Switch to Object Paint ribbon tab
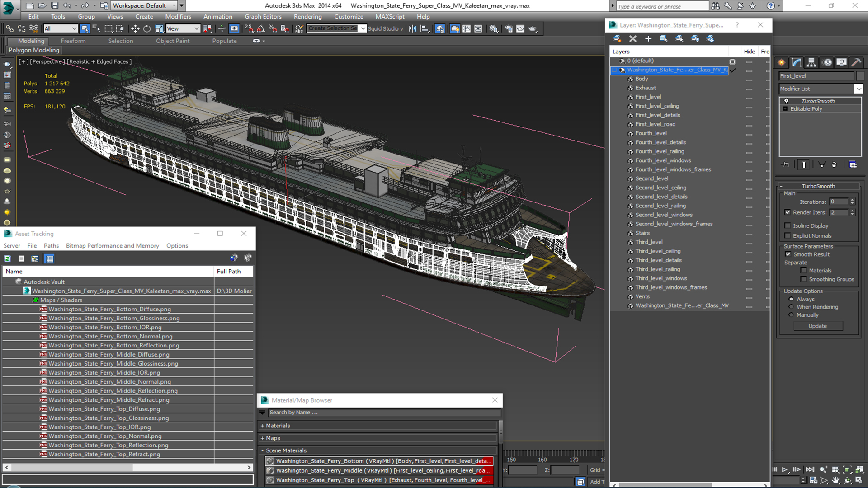 pyautogui.click(x=173, y=41)
